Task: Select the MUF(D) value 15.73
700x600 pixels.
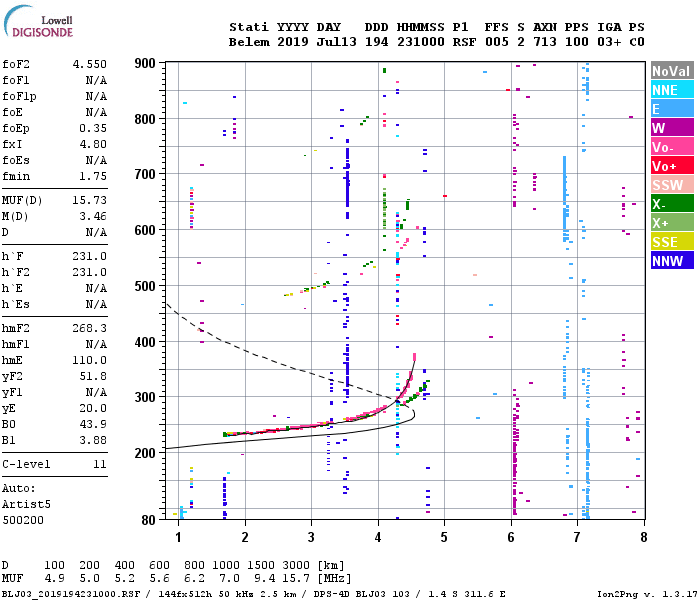Action: coord(90,200)
